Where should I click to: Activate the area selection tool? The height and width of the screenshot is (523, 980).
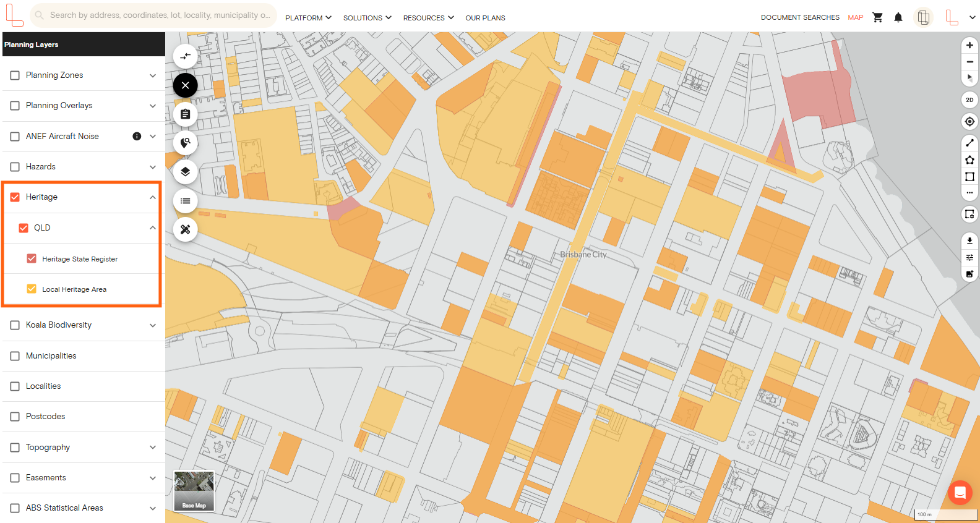[969, 214]
